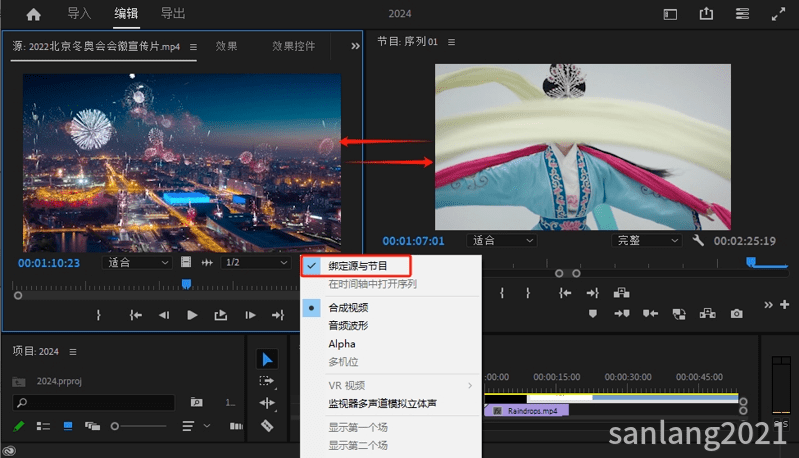
Task: Go to Out point in source monitor
Action: (278, 315)
